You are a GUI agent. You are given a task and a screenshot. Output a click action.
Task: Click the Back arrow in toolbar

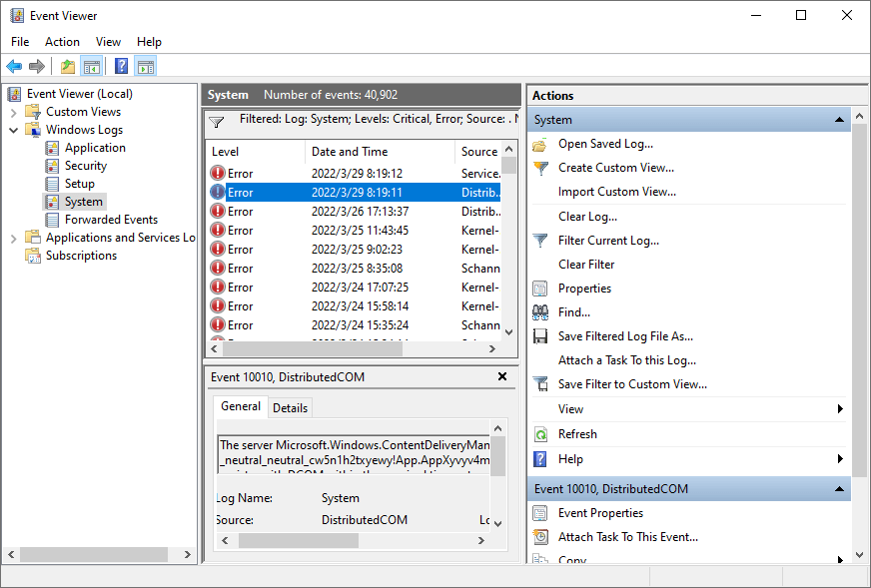pyautogui.click(x=14, y=67)
